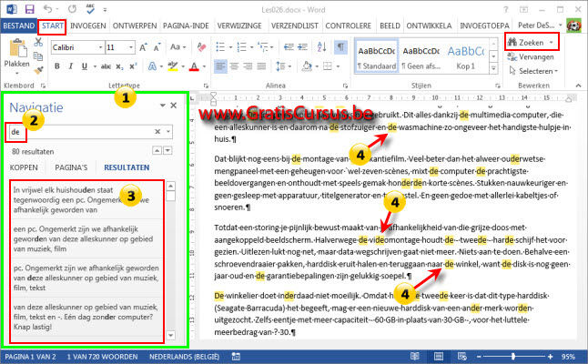Open the font size dropdown
The width and height of the screenshot is (588, 364).
click(x=131, y=47)
